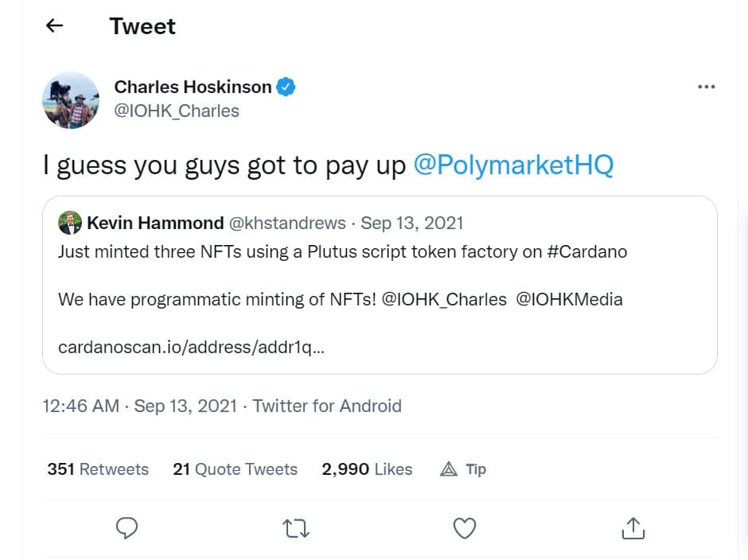Like the tweet with the heart icon
The height and width of the screenshot is (560, 748).
coord(464,527)
